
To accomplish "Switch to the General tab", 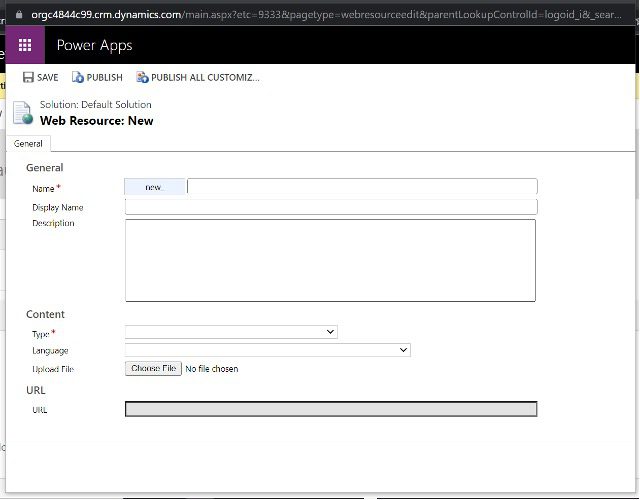I will click(x=28, y=144).
